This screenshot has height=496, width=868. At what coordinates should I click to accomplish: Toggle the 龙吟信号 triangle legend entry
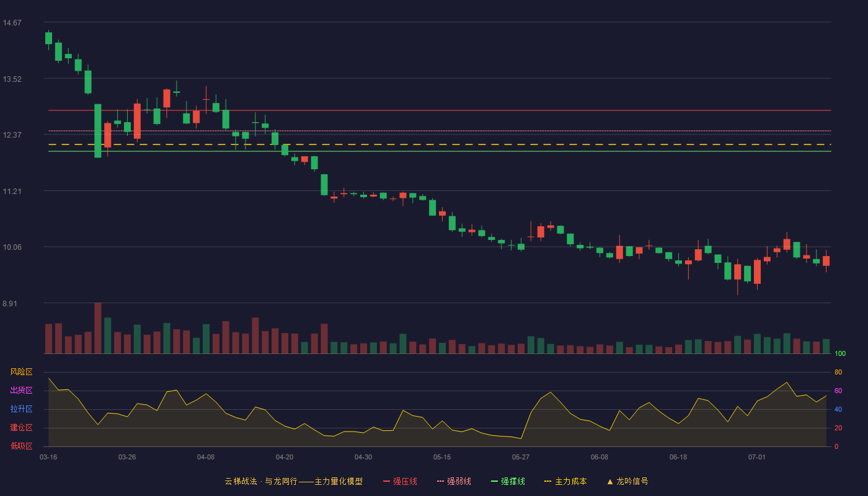[627, 481]
